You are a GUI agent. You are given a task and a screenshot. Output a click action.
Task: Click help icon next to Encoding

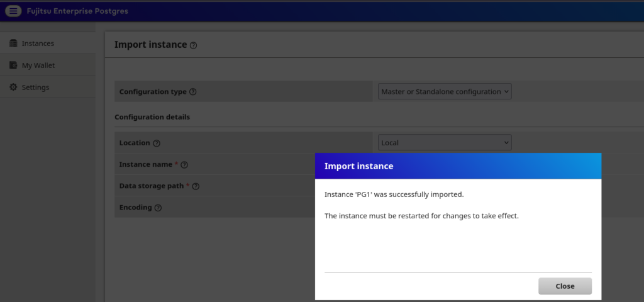click(158, 208)
